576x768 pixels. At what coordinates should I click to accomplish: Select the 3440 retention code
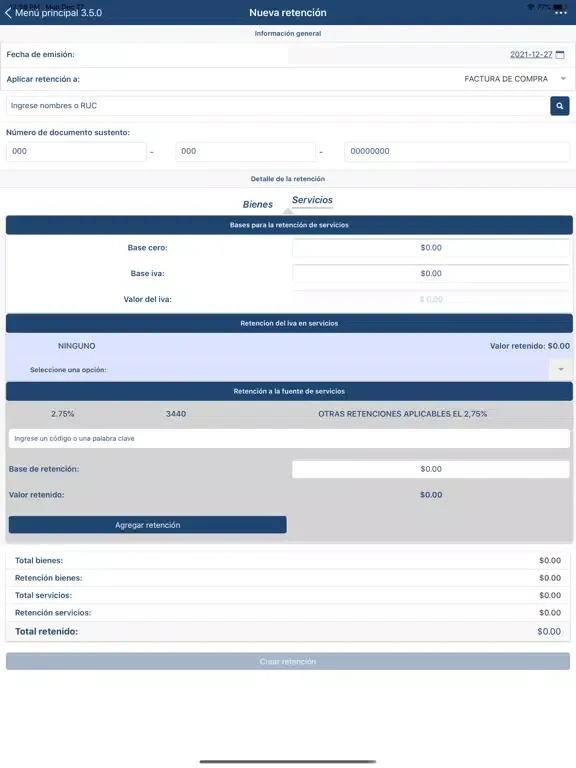[x=176, y=414]
